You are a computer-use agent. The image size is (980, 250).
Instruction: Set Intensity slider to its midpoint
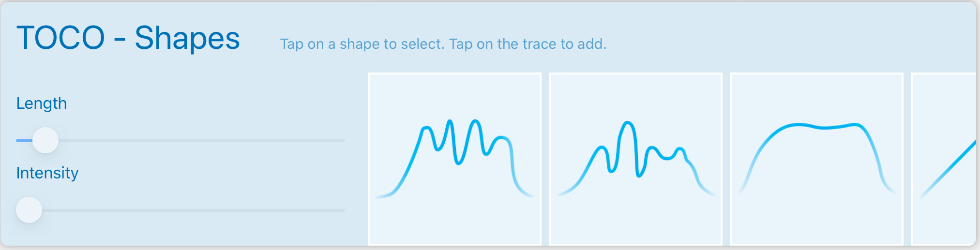[181, 210]
